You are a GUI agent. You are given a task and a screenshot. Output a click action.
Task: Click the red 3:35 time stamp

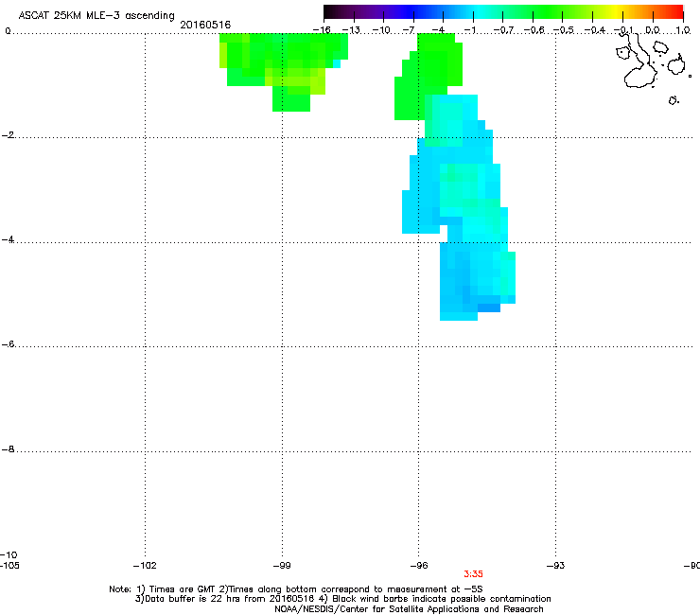point(473,574)
